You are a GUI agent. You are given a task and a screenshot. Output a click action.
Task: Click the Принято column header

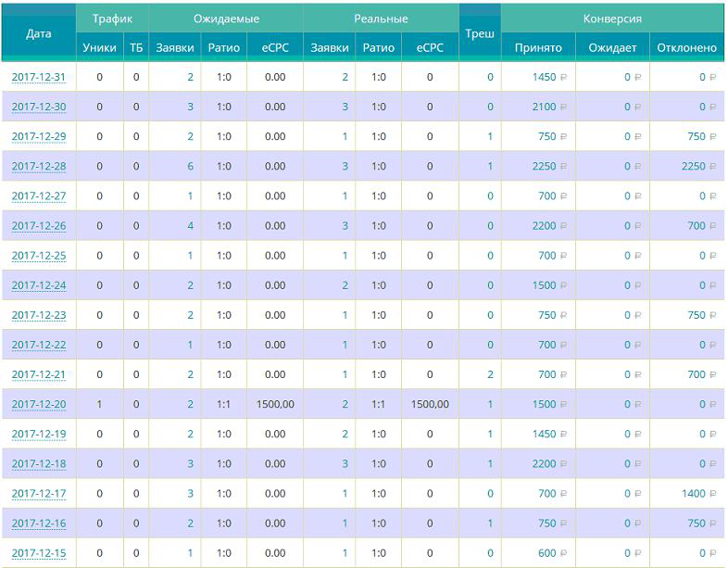tap(538, 48)
